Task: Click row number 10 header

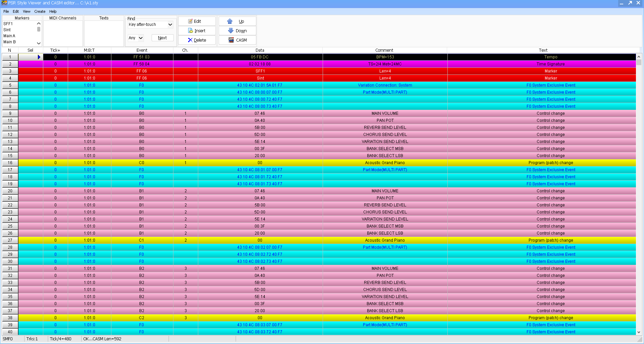Action: 10,120
